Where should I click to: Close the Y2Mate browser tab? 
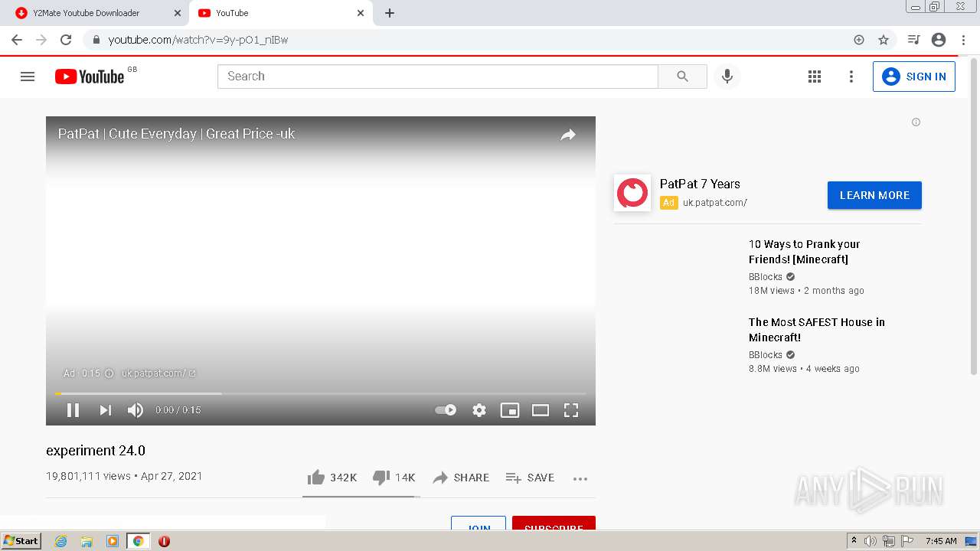click(178, 13)
